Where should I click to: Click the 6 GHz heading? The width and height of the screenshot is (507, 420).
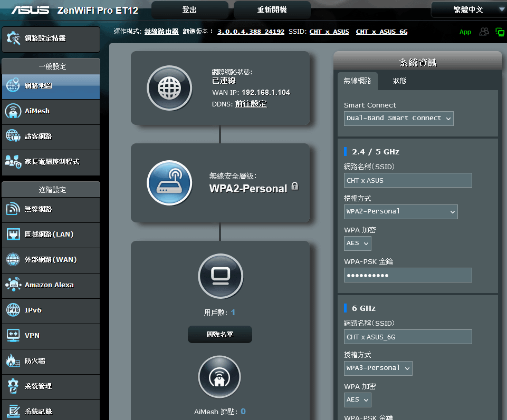pos(363,308)
